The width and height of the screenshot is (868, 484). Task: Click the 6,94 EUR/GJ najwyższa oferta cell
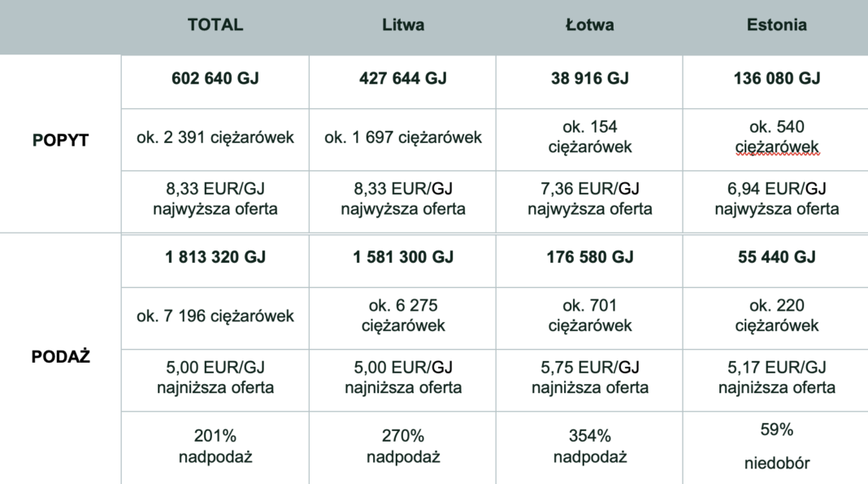pos(776,202)
